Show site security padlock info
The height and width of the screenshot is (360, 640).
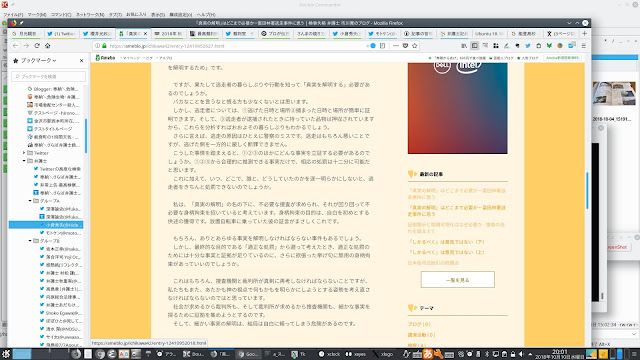[104, 46]
